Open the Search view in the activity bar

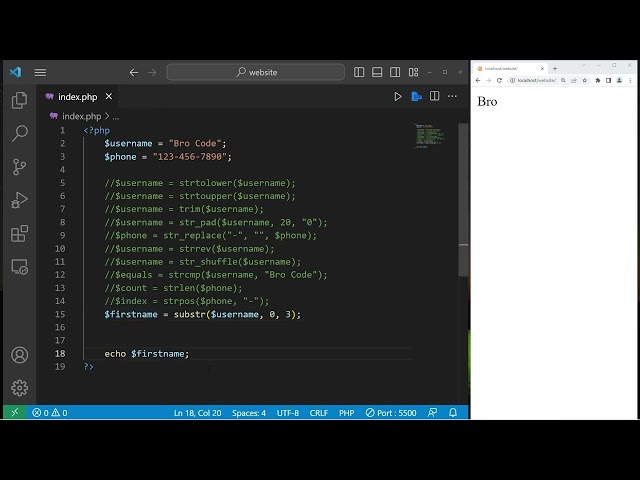19,133
